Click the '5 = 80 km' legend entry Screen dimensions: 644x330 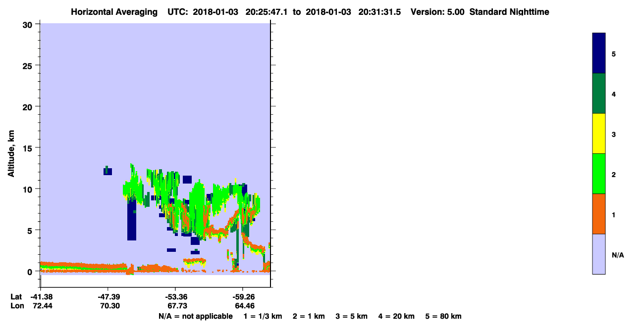point(443,316)
